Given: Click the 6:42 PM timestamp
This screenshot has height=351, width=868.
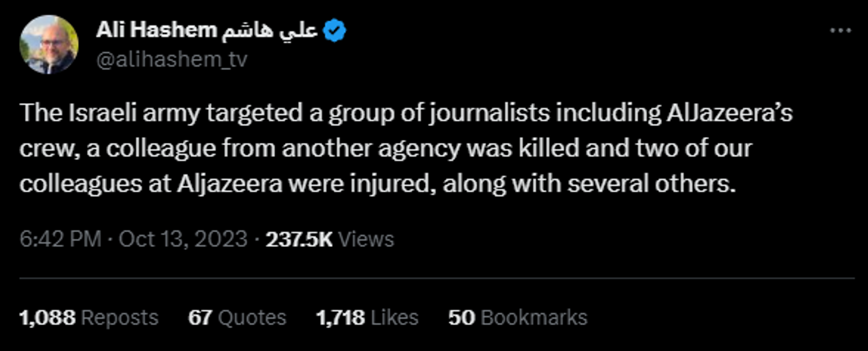Looking at the screenshot, I should (60, 239).
